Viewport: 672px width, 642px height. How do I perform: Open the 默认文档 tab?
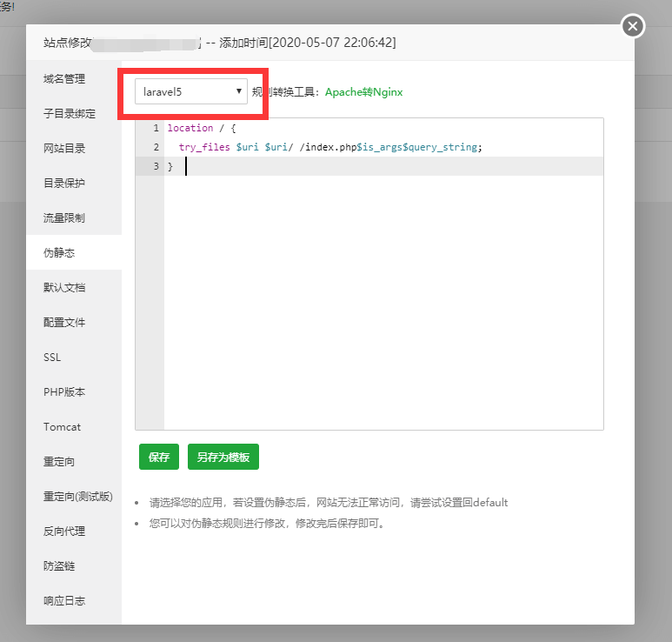click(x=64, y=288)
